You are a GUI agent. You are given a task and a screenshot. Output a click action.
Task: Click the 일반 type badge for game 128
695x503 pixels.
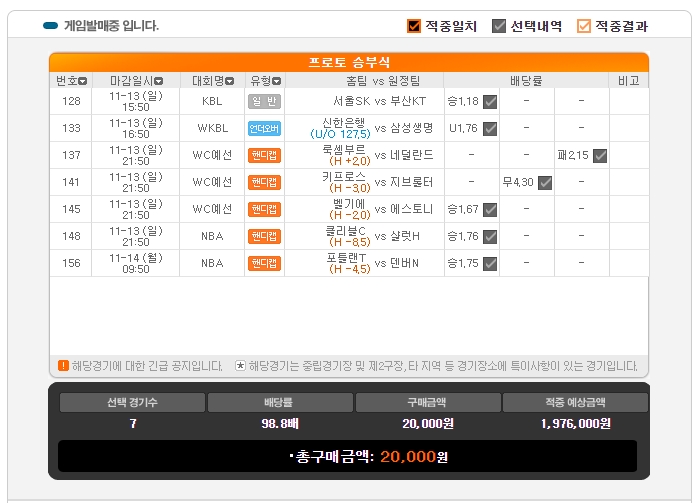[x=264, y=101]
